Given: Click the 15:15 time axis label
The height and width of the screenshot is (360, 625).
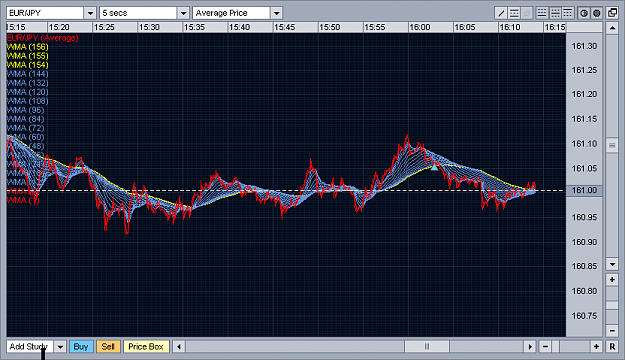Looking at the screenshot, I should coord(16,27).
